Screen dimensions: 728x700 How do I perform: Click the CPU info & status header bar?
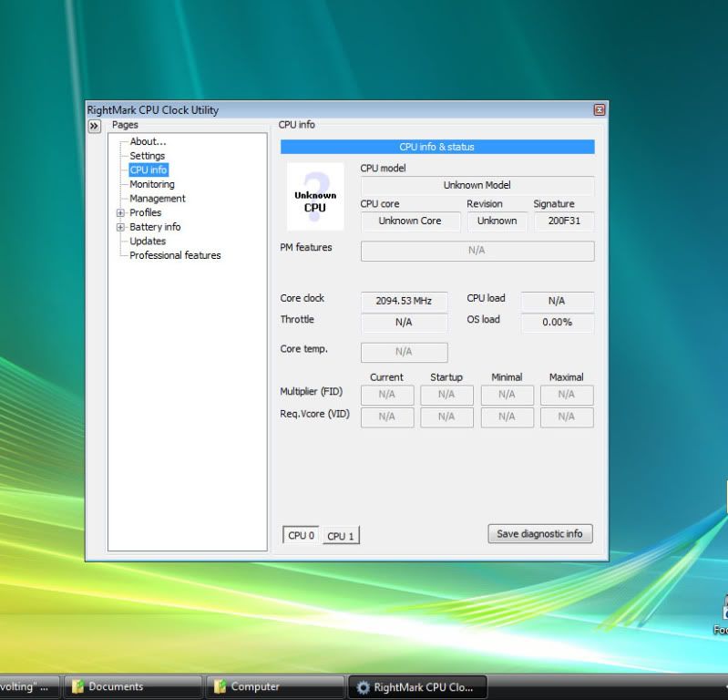(437, 147)
